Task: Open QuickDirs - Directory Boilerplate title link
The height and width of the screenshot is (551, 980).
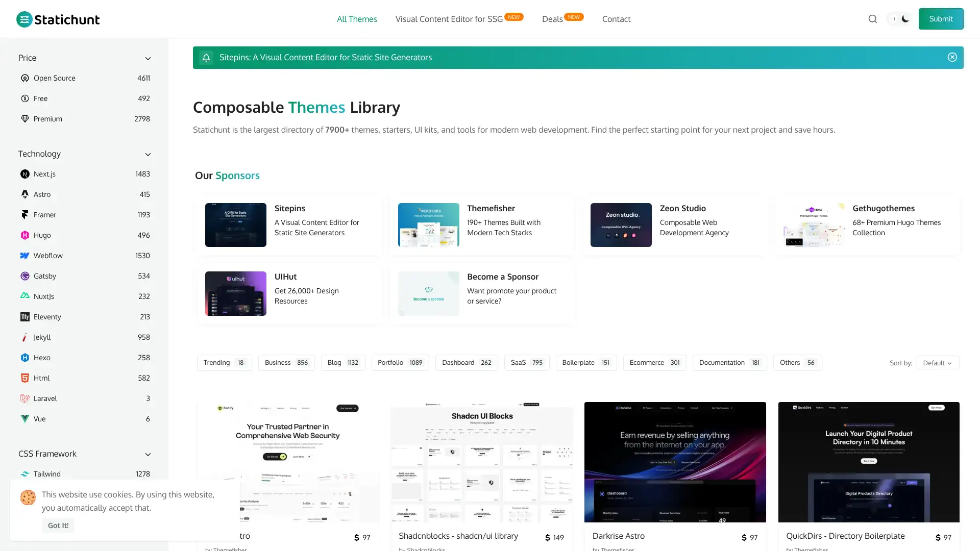Action: click(x=845, y=536)
